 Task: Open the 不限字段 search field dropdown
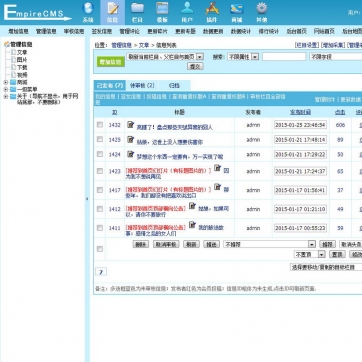(336, 57)
